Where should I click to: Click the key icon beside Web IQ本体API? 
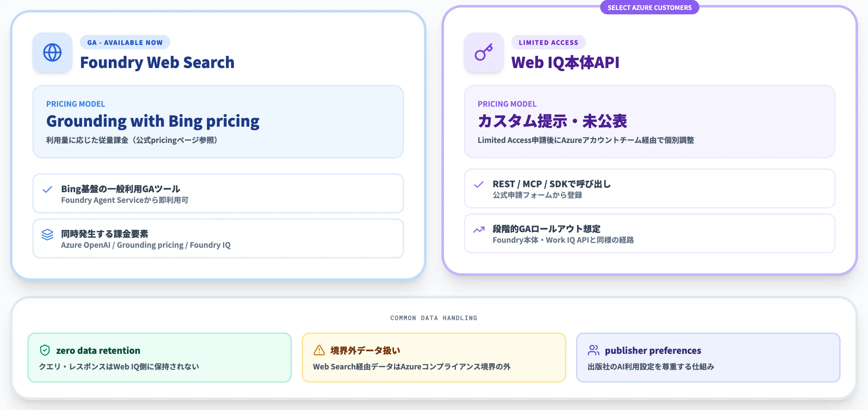(484, 53)
